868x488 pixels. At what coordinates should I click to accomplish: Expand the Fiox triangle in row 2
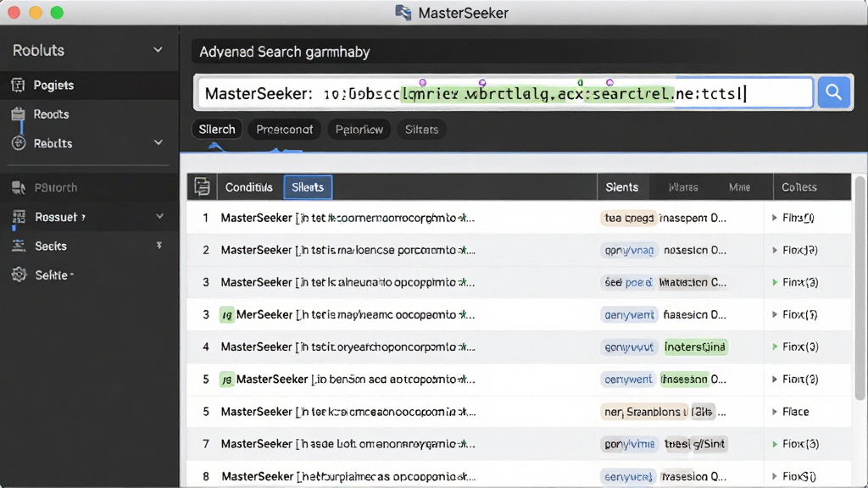pyautogui.click(x=775, y=250)
